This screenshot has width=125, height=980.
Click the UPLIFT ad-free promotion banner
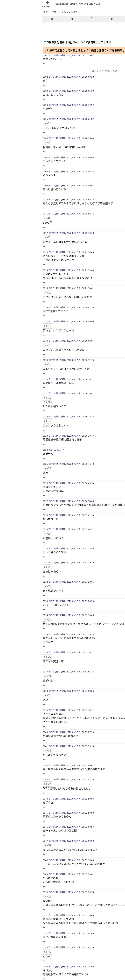tap(84, 50)
